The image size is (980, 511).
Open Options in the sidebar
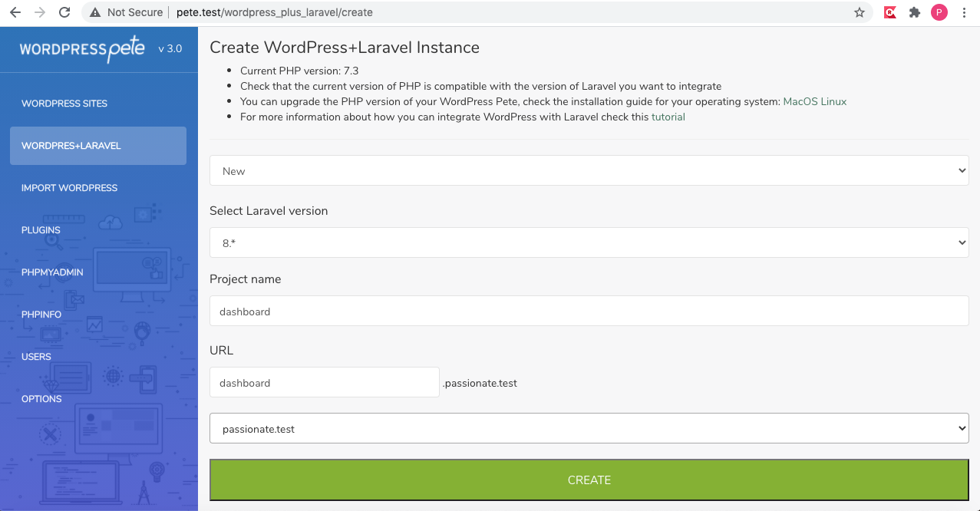[41, 399]
